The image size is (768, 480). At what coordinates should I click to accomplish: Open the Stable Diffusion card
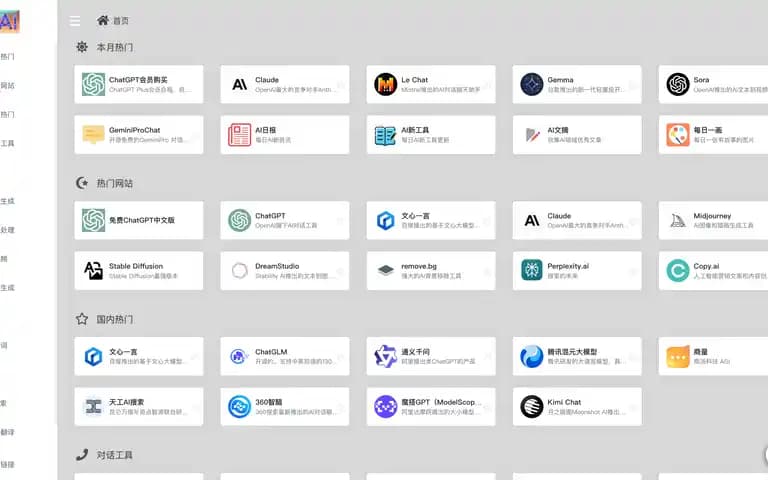(139, 271)
